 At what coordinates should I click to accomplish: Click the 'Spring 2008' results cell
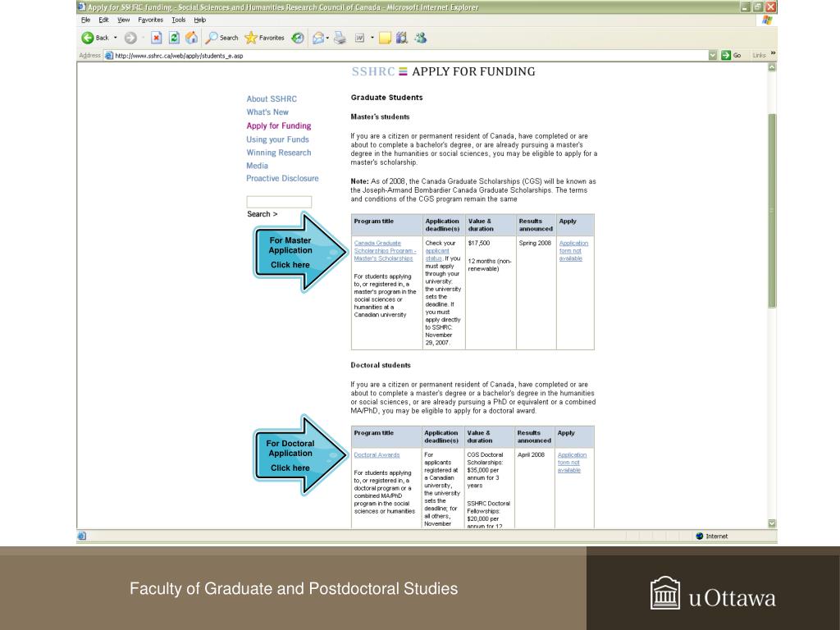click(535, 243)
